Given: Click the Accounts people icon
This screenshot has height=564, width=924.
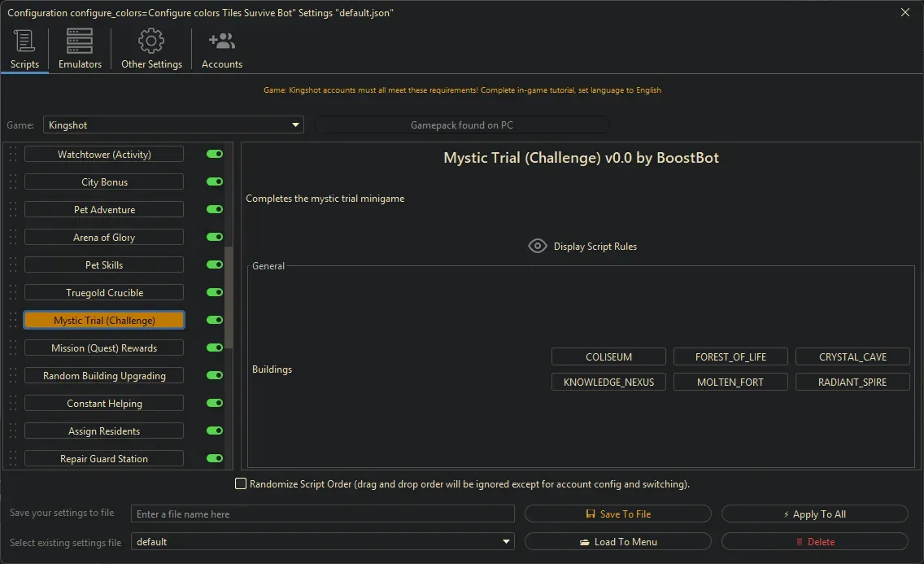Looking at the screenshot, I should click(221, 39).
